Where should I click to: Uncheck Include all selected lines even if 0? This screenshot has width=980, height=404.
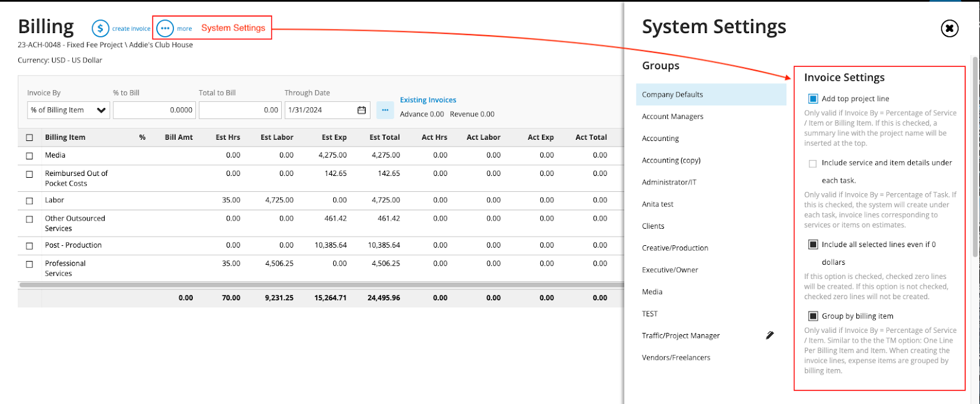coord(813,245)
